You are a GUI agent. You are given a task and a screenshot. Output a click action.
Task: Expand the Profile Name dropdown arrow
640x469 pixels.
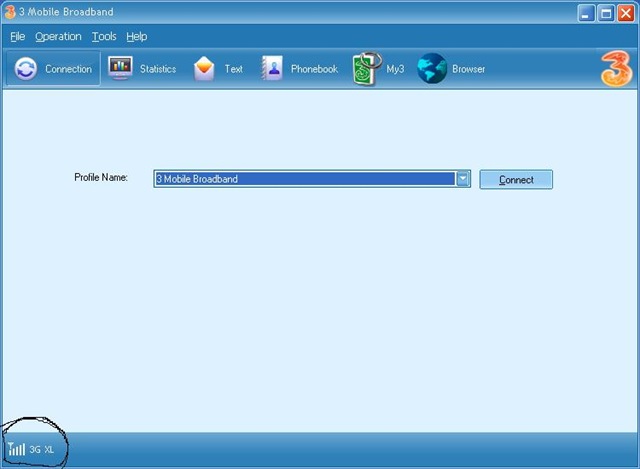tap(463, 179)
